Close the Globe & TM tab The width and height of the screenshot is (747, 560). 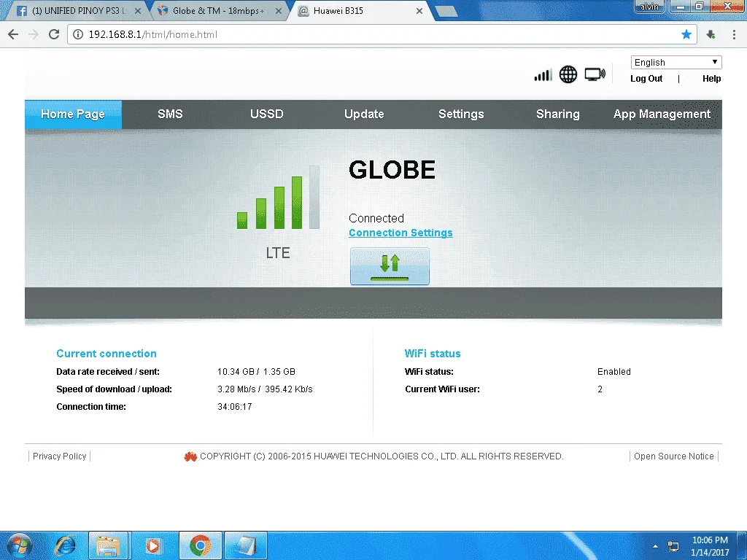(278, 10)
